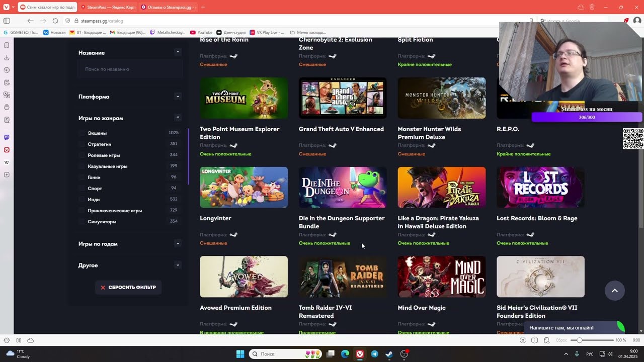Collapse the Название filter section
This screenshot has width=644, height=362.
click(178, 52)
